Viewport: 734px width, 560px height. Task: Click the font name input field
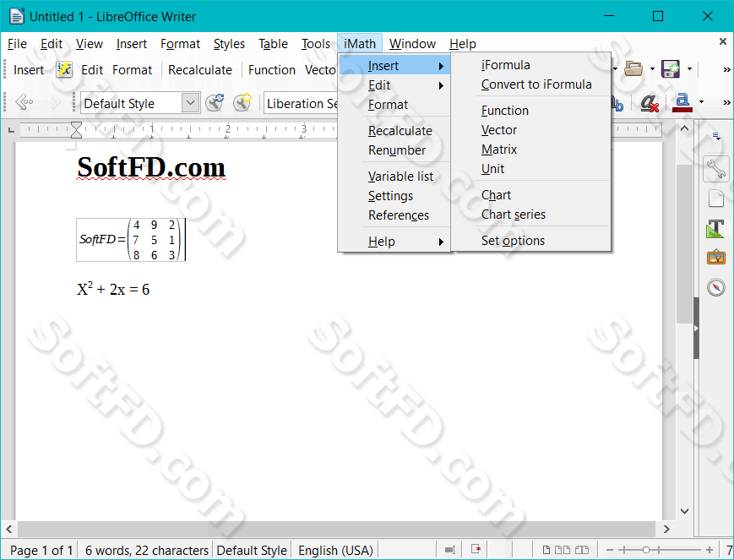tap(301, 103)
